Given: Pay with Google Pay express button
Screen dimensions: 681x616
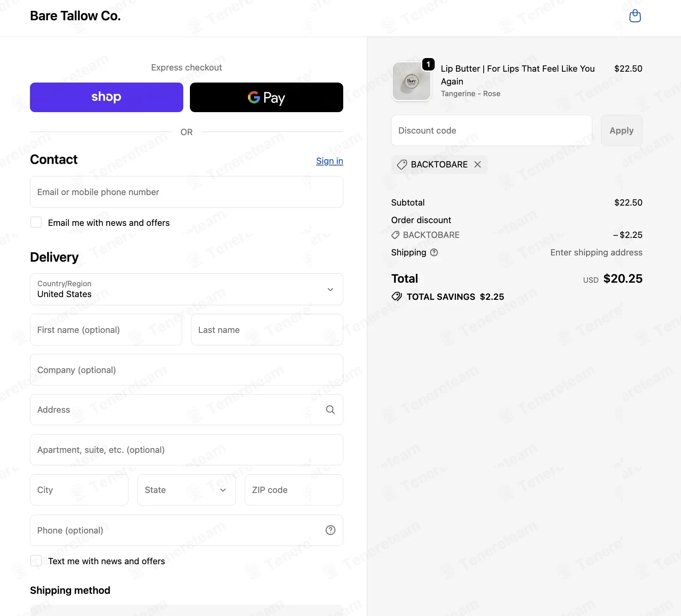Looking at the screenshot, I should [267, 97].
